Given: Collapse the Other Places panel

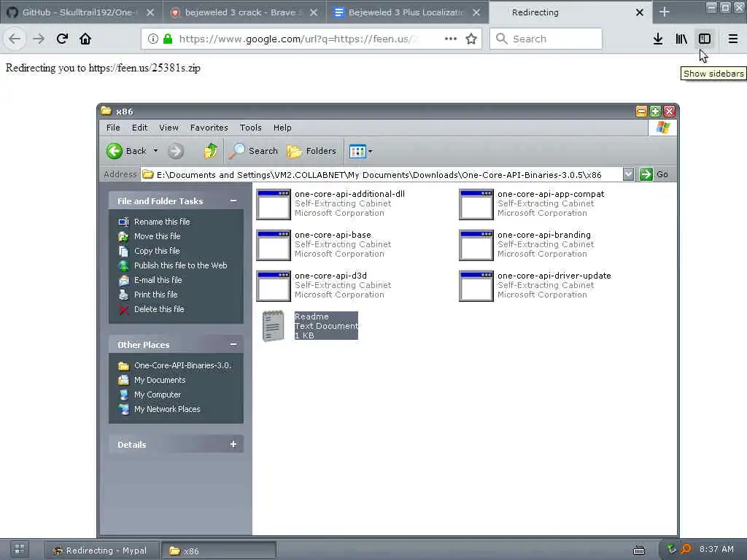Looking at the screenshot, I should click(233, 344).
